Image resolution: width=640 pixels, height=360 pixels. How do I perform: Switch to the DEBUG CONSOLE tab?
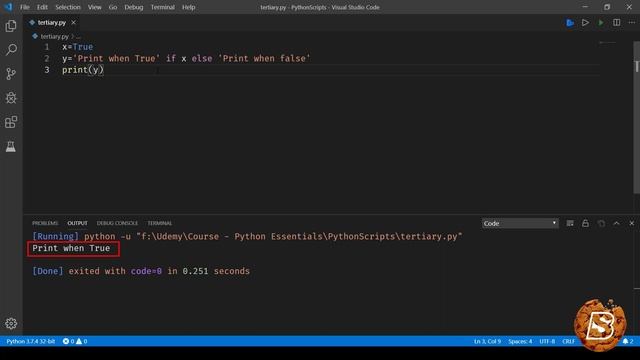pyautogui.click(x=117, y=223)
